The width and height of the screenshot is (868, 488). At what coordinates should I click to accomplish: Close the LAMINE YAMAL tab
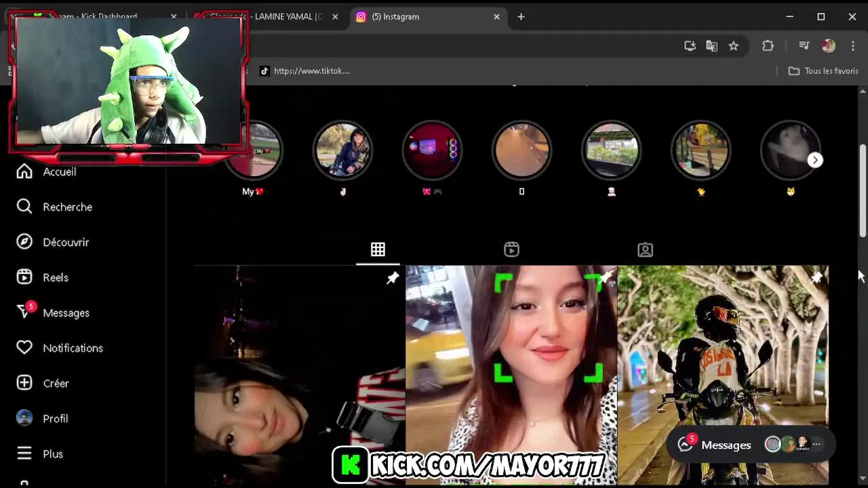coord(335,16)
